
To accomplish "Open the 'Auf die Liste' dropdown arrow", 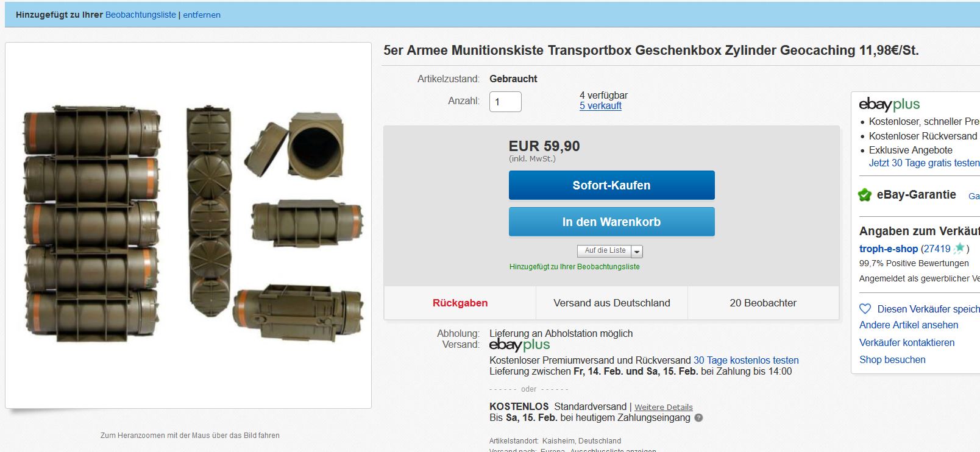I will pyautogui.click(x=637, y=251).
